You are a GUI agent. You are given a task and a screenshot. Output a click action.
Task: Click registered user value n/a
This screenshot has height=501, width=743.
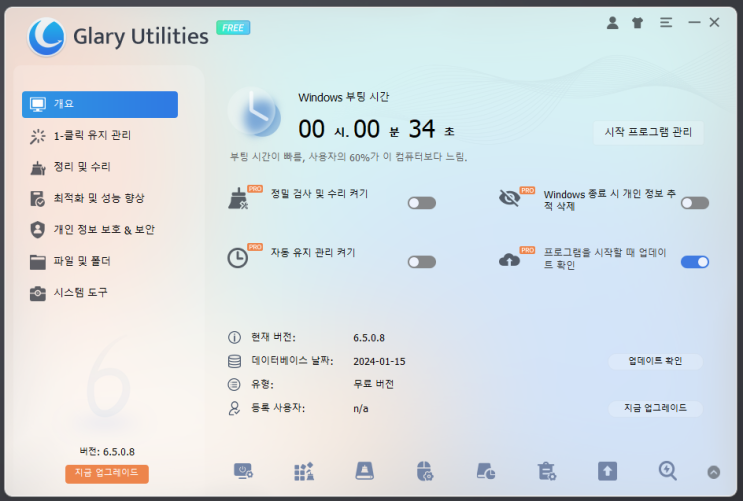361,409
